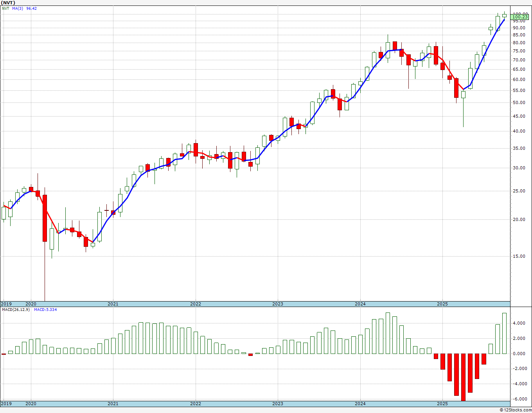The height and width of the screenshot is (413, 532).
Task: Click the 80.00 price axis label
Action: click(x=519, y=43)
